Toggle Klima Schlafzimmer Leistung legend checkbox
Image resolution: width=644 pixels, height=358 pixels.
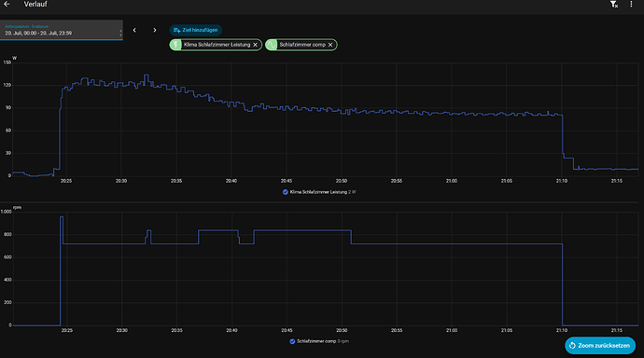(285, 192)
